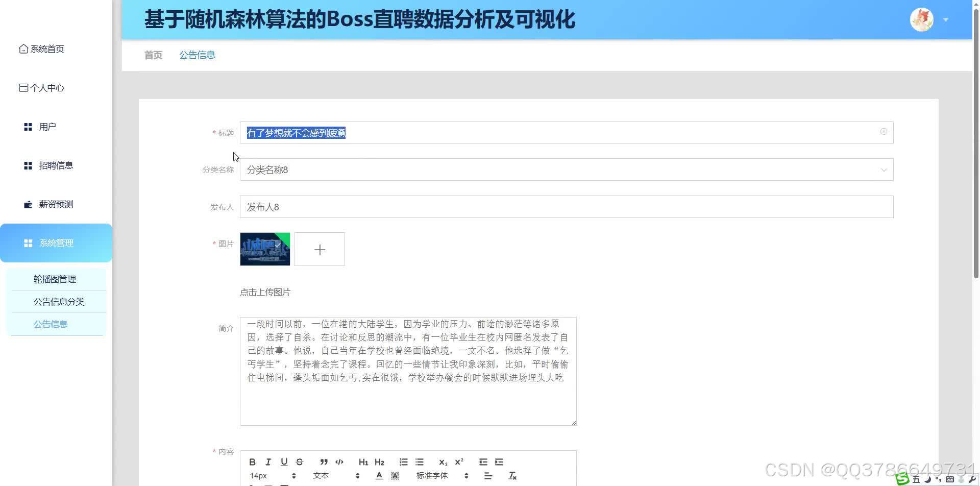Image resolution: width=980 pixels, height=486 pixels.
Task: Focus the 发布人 input field
Action: click(567, 207)
